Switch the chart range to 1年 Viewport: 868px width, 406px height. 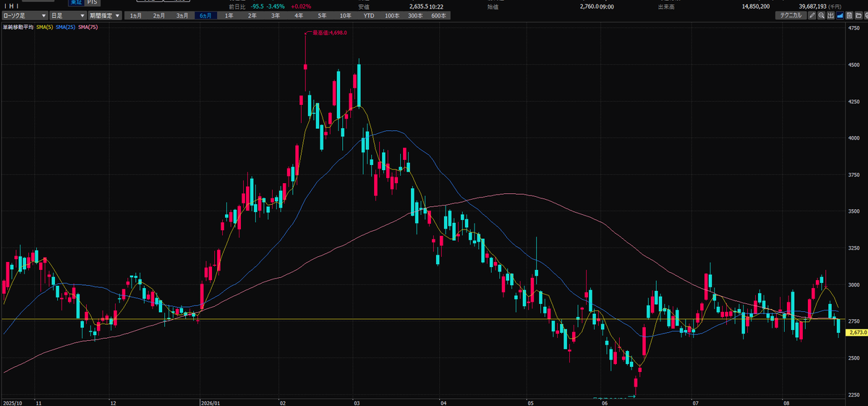(x=229, y=15)
